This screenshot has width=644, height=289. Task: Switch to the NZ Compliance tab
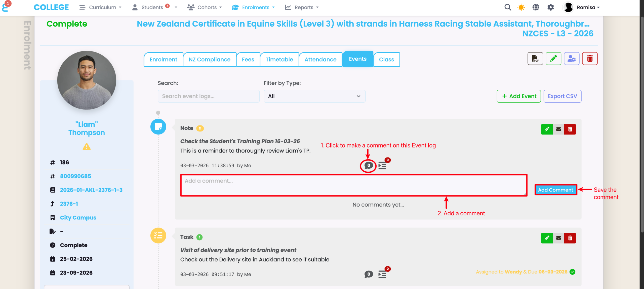[x=209, y=60]
